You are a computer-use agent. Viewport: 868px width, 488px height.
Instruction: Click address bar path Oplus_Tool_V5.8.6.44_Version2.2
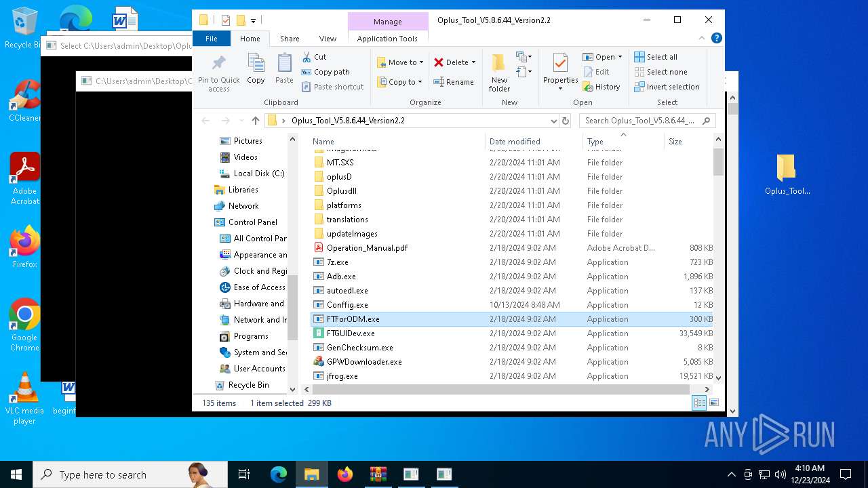point(348,121)
